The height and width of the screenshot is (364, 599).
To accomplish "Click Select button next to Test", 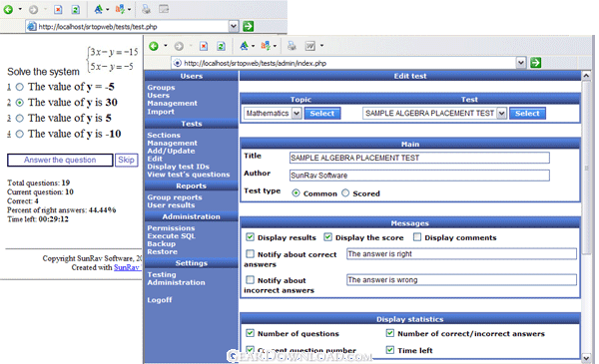I will (x=527, y=114).
